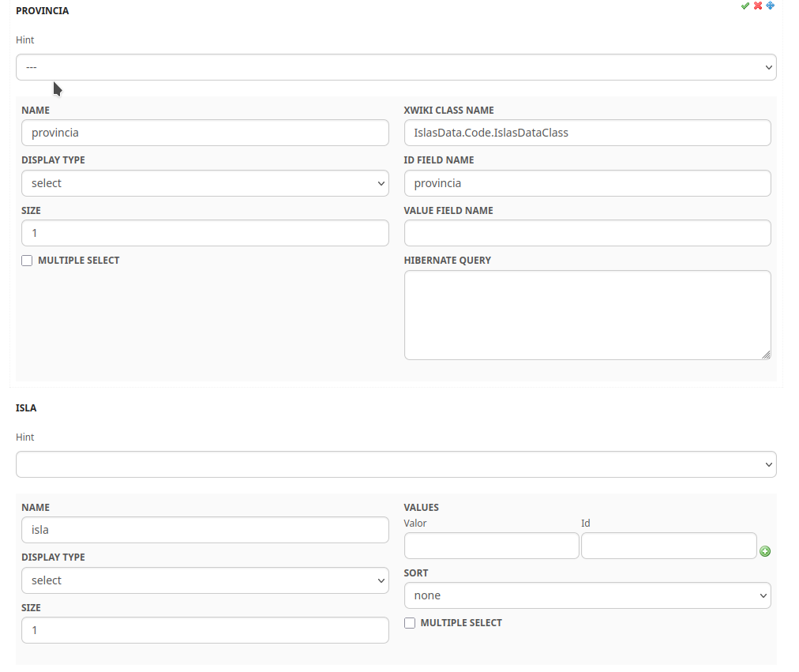Click the Provincia Size field
This screenshot has height=672, width=799.
(x=204, y=233)
